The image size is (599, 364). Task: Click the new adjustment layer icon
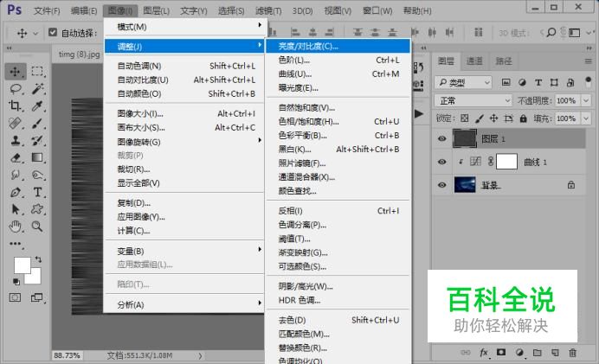(519, 353)
